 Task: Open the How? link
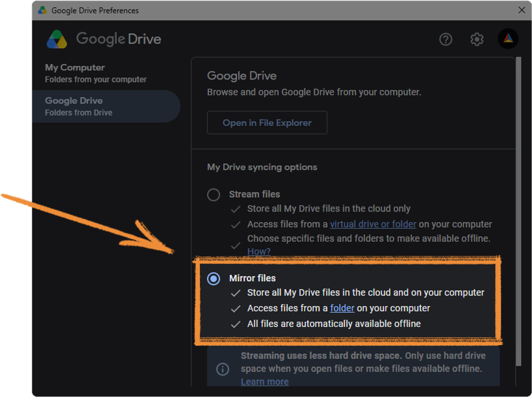pos(259,252)
